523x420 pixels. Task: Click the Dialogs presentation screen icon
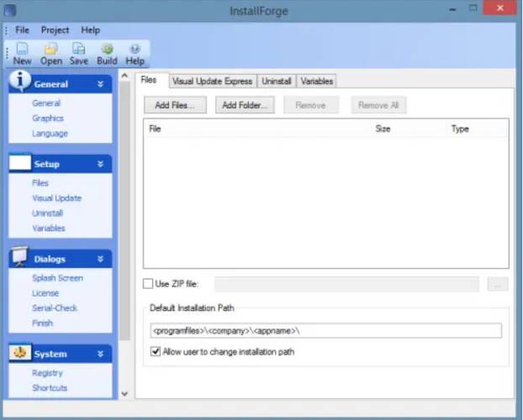coord(20,257)
